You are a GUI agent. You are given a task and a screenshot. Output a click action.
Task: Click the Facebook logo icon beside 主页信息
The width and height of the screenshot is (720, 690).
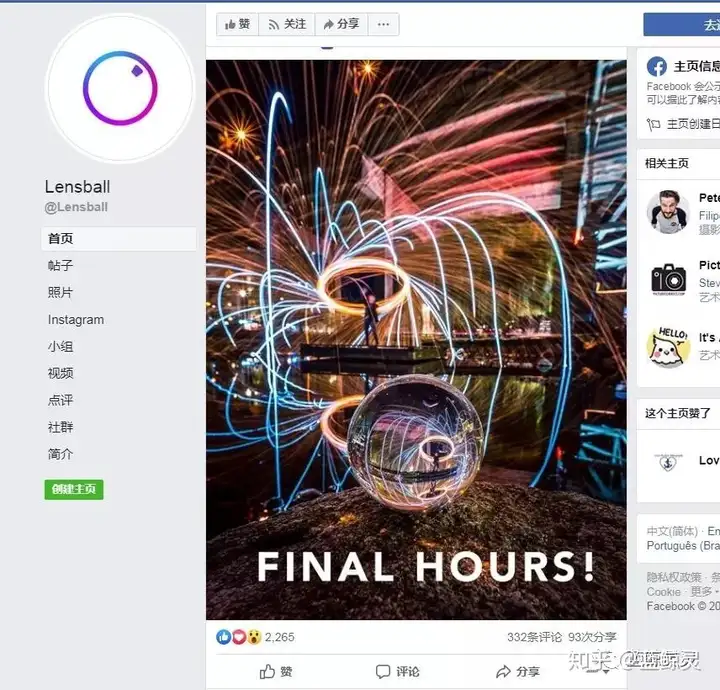[657, 67]
